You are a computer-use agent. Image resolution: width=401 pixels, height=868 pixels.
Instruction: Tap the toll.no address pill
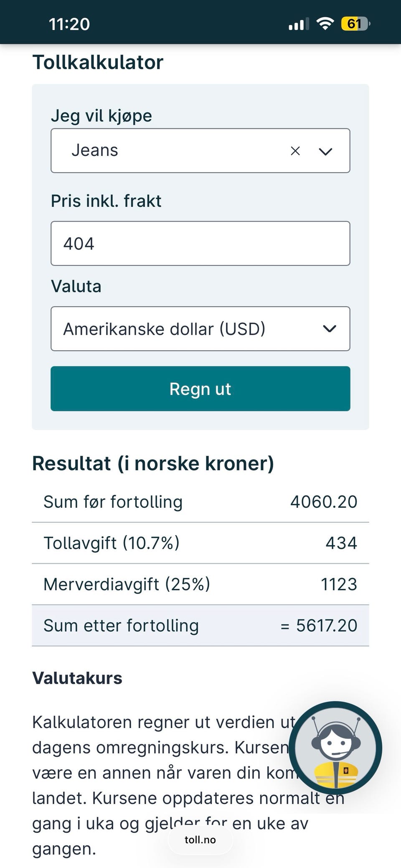tap(200, 840)
